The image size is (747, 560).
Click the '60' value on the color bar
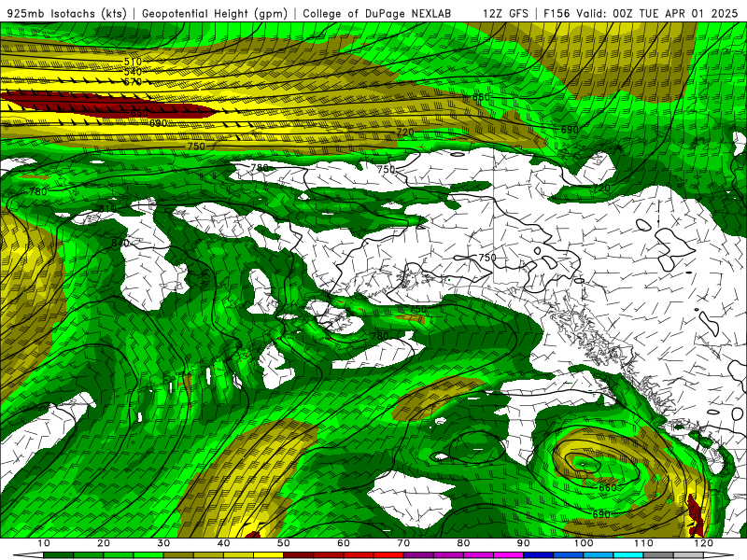click(x=344, y=543)
